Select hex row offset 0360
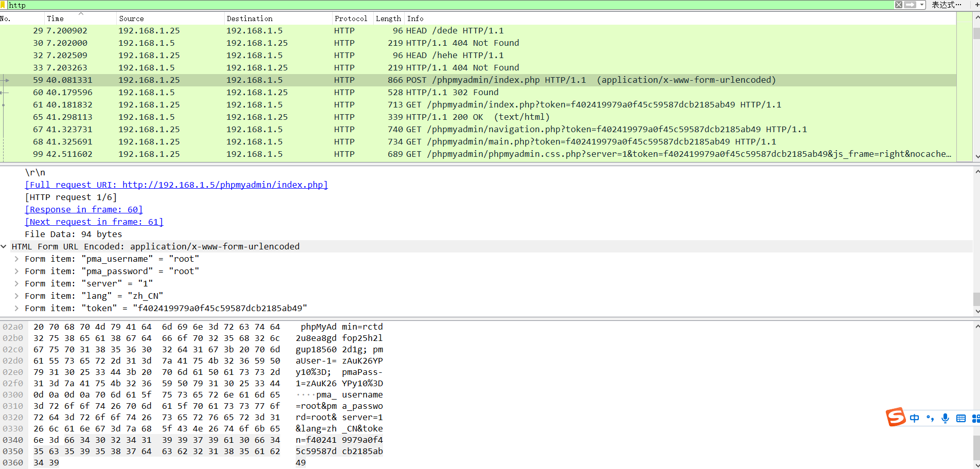 (x=13, y=463)
